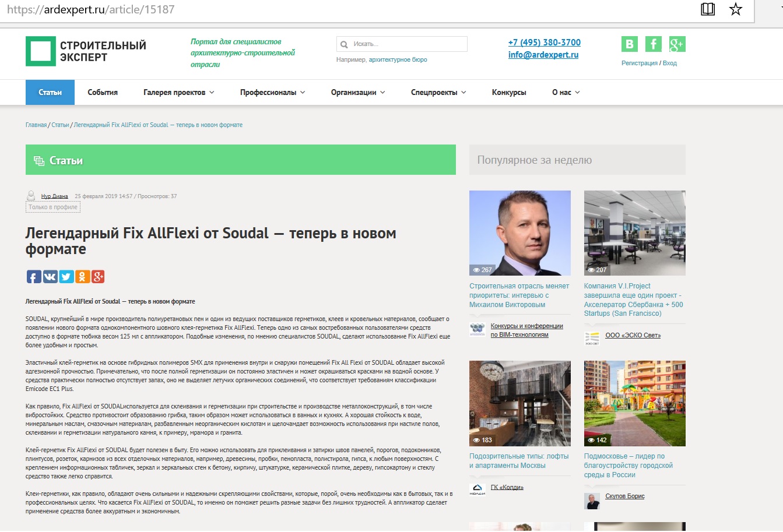This screenshot has width=783, height=532.
Task: Read article Строительная отрасль меняет приоритеты
Action: [x=519, y=295]
